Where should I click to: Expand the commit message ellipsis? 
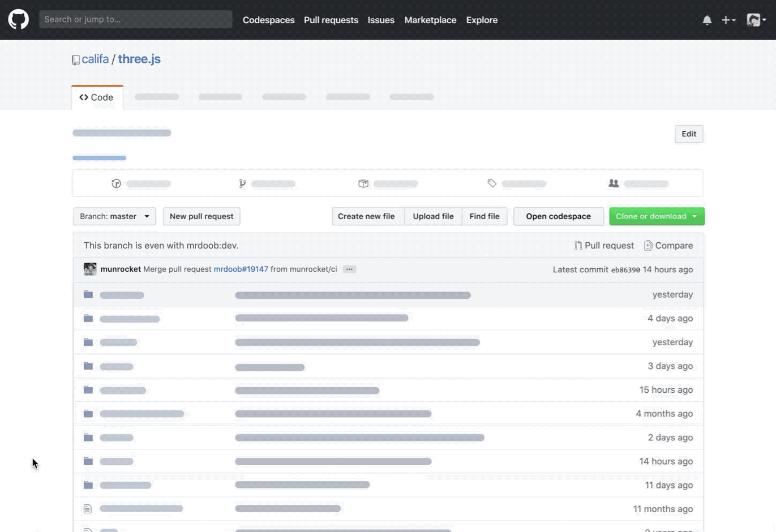click(349, 269)
